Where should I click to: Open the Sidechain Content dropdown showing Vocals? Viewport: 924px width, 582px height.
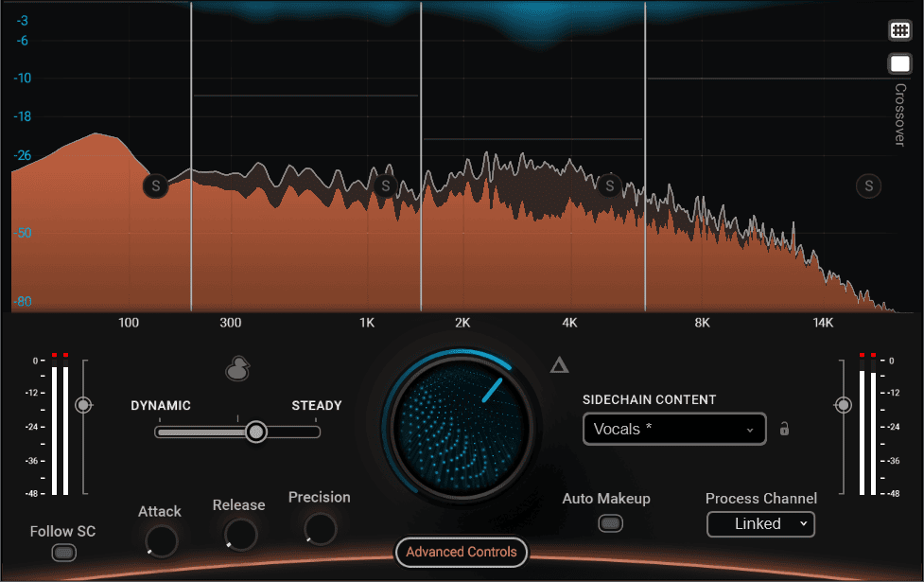click(673, 430)
